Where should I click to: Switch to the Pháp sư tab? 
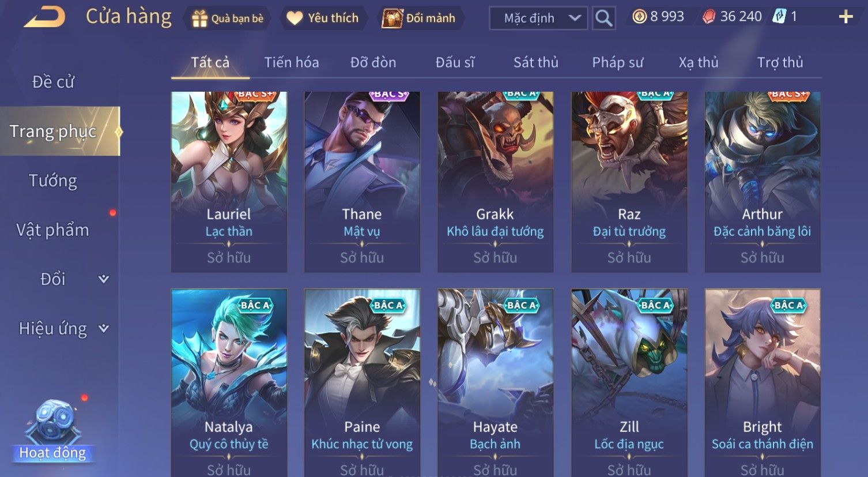[617, 62]
